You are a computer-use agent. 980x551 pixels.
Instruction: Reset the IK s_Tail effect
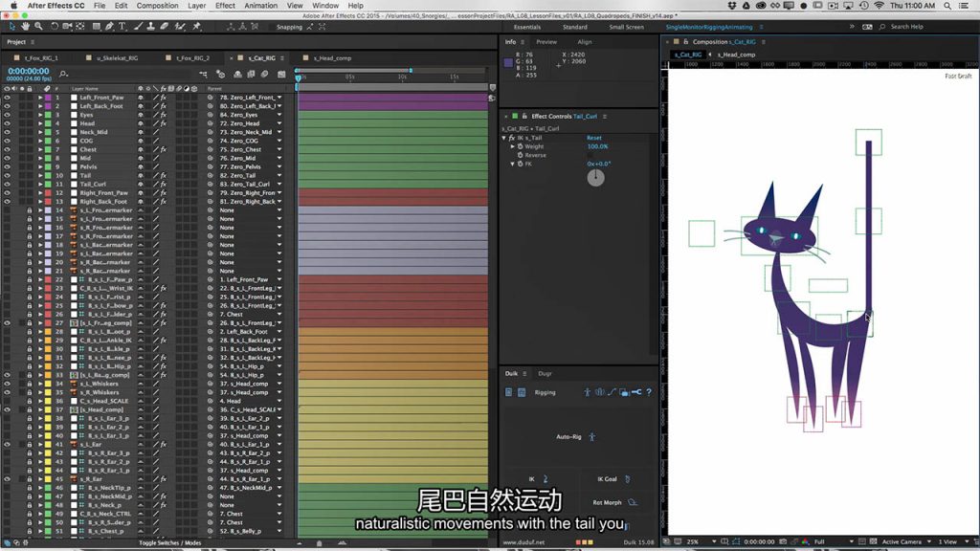(x=593, y=138)
